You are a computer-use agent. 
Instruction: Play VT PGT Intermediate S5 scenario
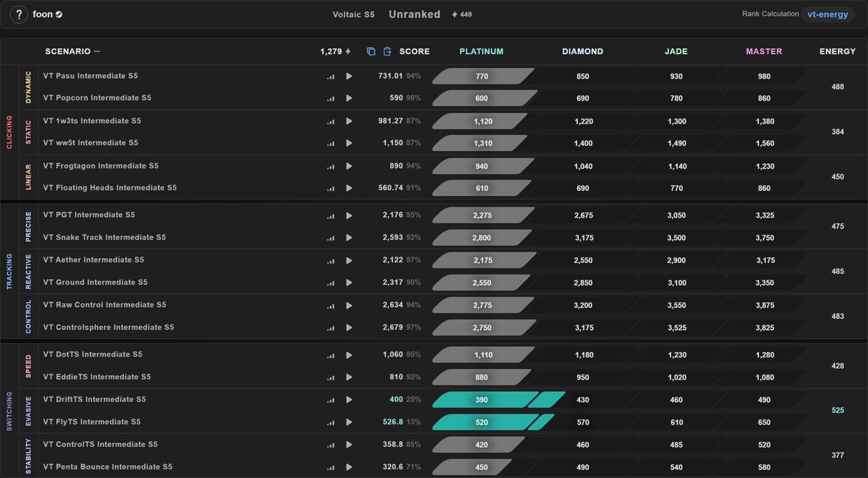coord(349,215)
